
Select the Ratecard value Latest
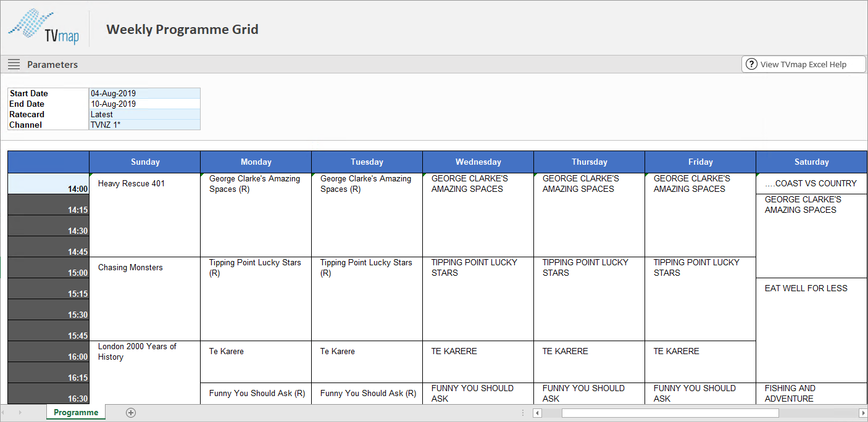pyautogui.click(x=145, y=114)
